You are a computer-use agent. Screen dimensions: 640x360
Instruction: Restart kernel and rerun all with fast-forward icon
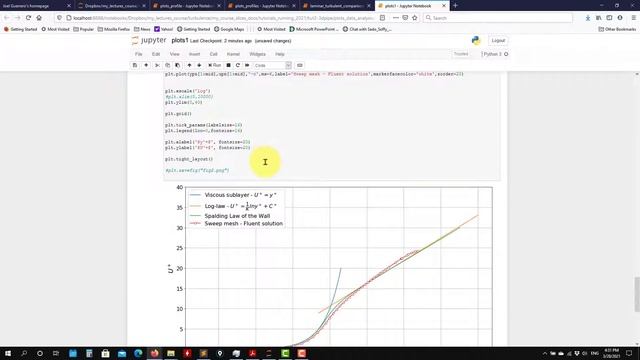[247, 65]
